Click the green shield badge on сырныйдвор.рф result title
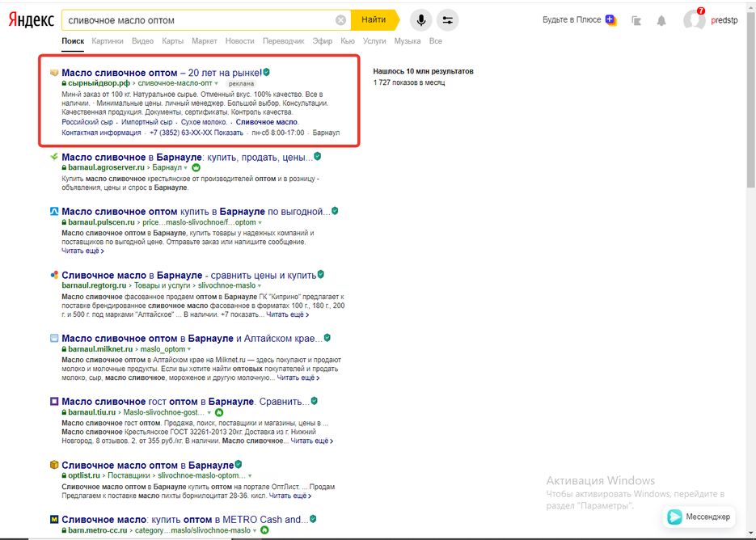The width and height of the screenshot is (756, 540). [266, 72]
